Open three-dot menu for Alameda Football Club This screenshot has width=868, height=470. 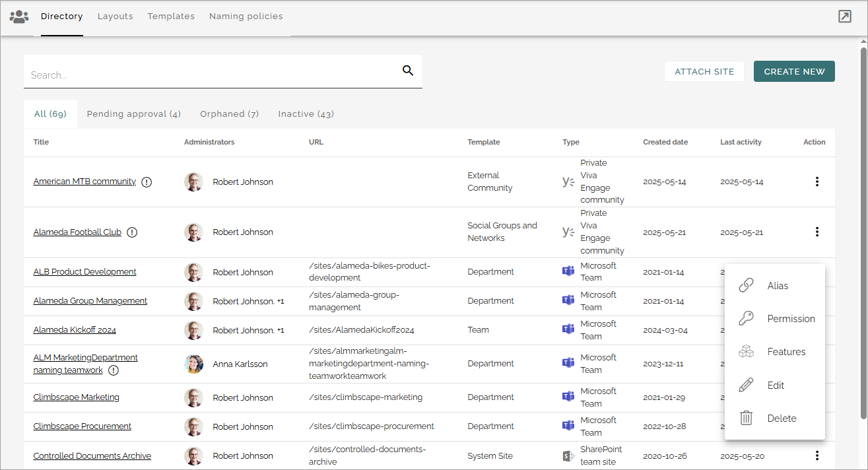(817, 232)
